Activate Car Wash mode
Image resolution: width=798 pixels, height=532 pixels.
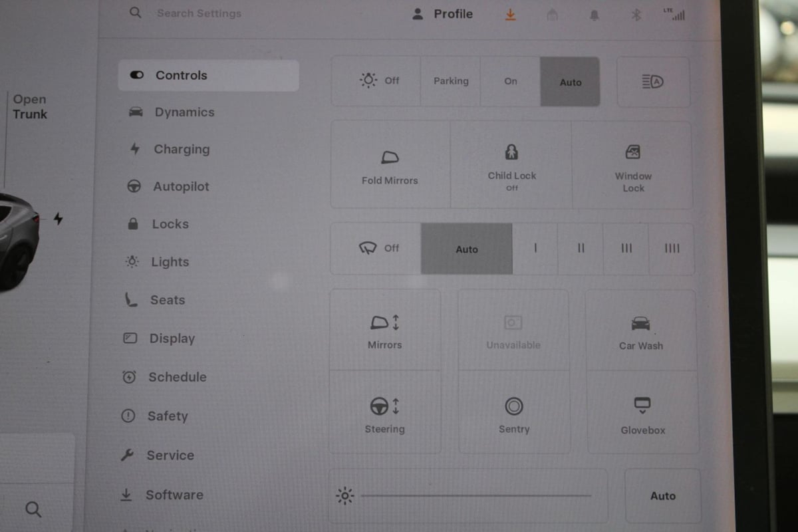(x=640, y=331)
